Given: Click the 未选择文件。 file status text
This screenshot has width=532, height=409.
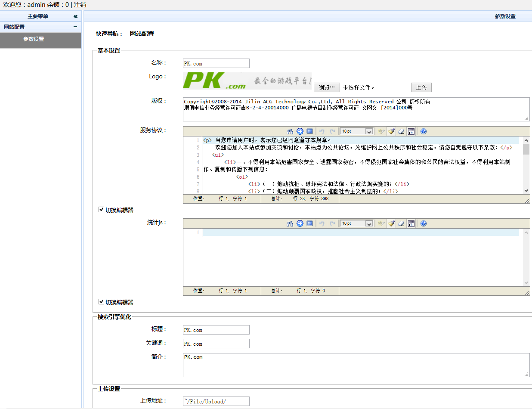Looking at the screenshot, I should point(359,87).
